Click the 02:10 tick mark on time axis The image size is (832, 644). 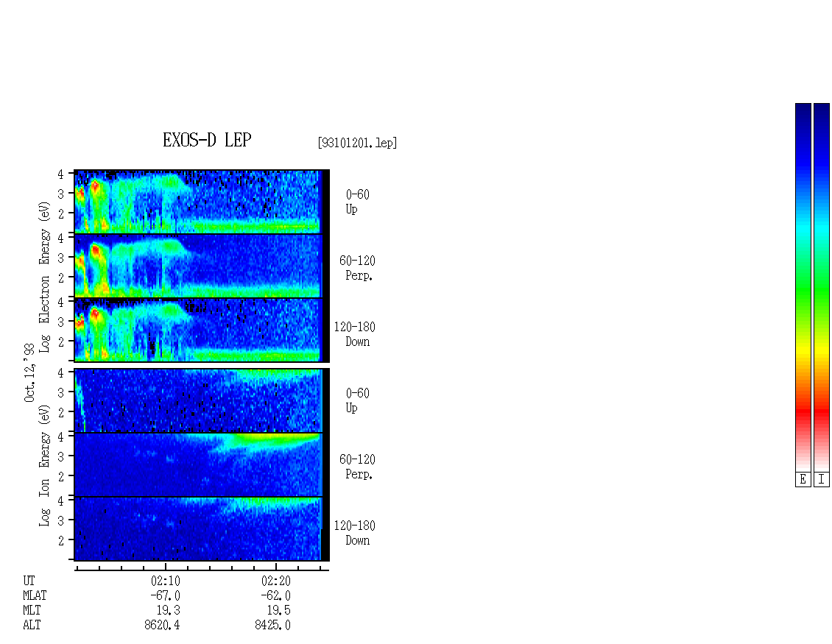(166, 567)
